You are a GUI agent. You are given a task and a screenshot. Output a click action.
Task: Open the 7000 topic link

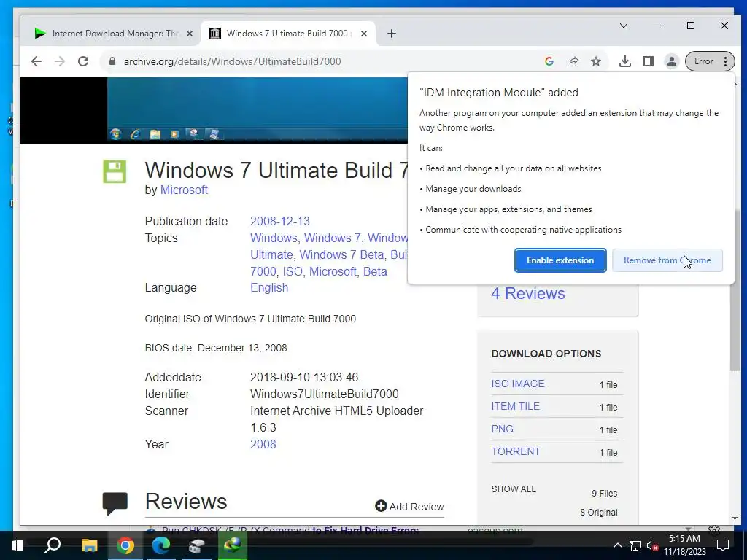coord(263,271)
